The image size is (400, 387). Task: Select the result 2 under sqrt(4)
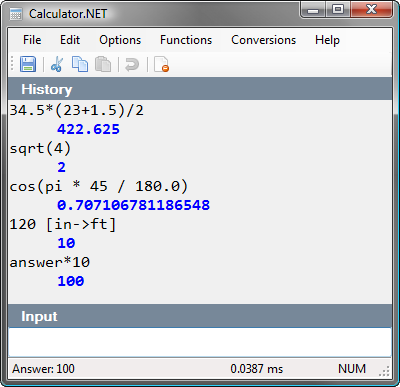[62, 167]
